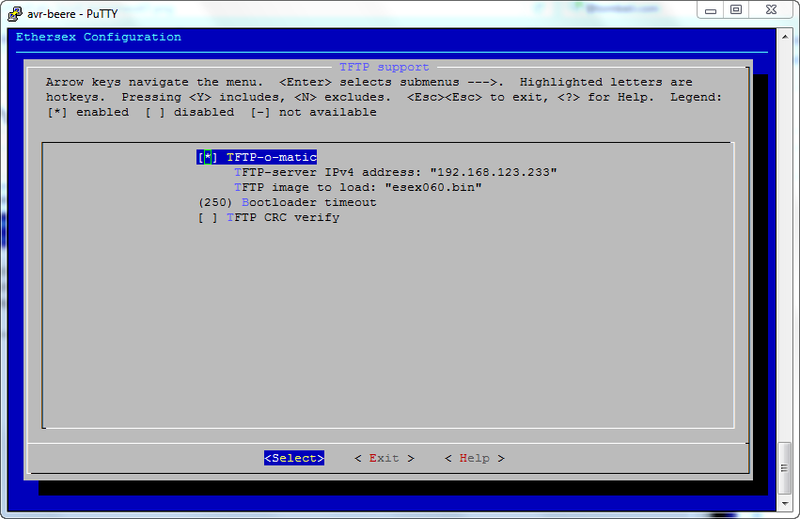Click the TFTP-o-matic label text
The width and height of the screenshot is (800, 519).
click(x=271, y=157)
